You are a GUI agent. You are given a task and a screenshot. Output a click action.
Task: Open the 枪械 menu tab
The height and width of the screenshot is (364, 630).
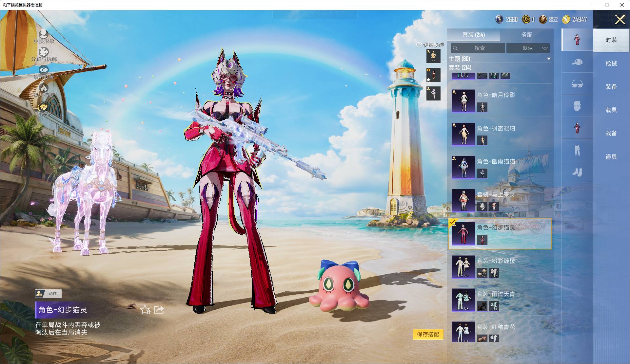point(611,64)
